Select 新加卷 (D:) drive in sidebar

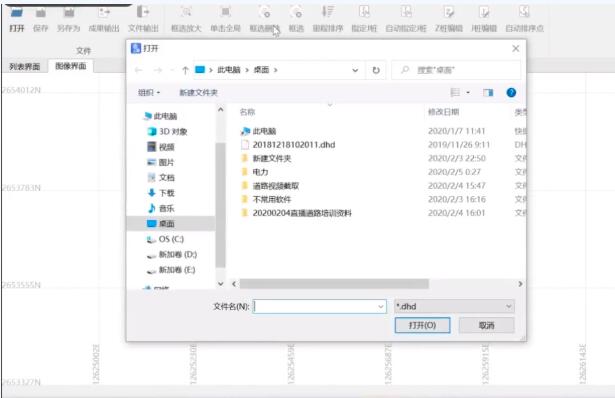coord(172,254)
